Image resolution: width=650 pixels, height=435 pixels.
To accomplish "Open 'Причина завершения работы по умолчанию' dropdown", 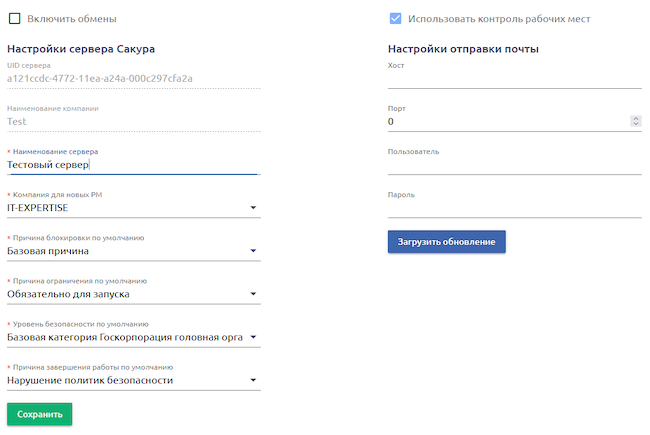I will (254, 380).
